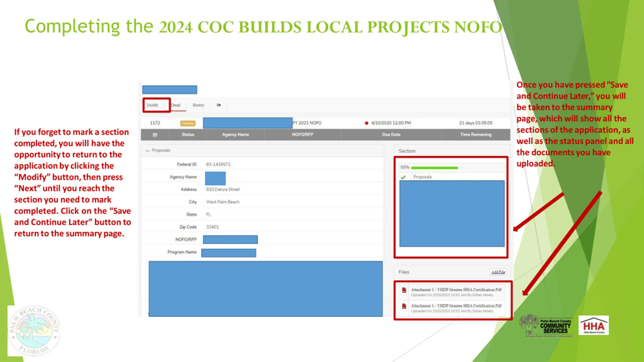The height and width of the screenshot is (362, 644).
Task: Click the Palm Beach County seal logo
Action: (x=34, y=331)
